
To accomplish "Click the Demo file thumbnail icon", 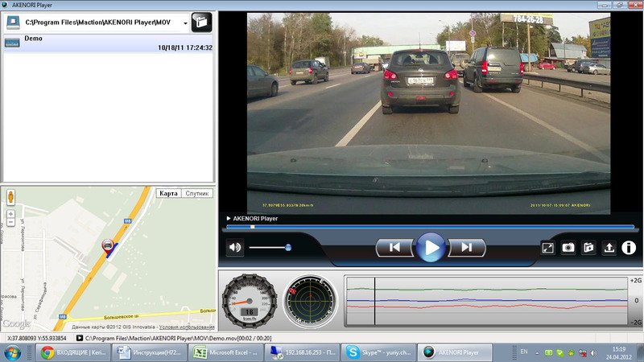I will [x=12, y=43].
